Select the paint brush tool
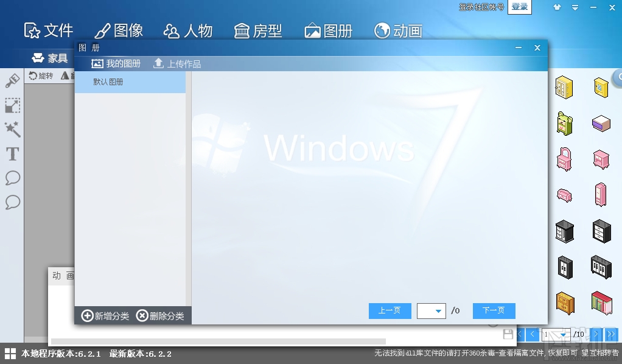622x364 pixels. [12, 80]
